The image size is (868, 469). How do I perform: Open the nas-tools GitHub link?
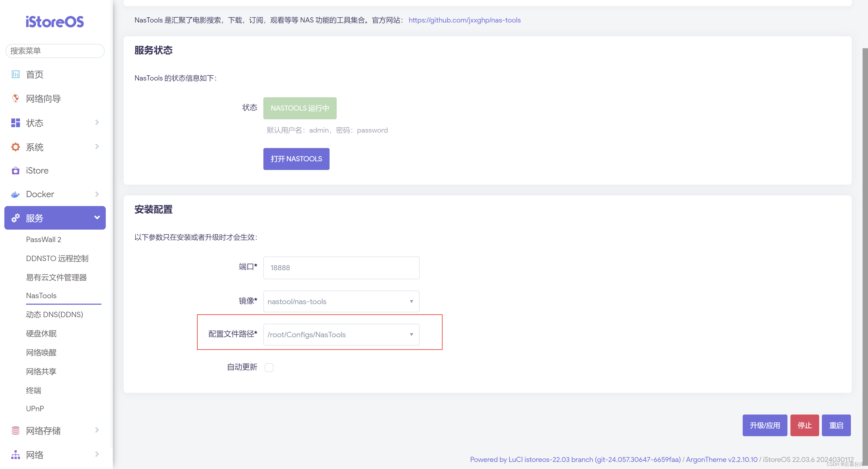pyautogui.click(x=464, y=20)
